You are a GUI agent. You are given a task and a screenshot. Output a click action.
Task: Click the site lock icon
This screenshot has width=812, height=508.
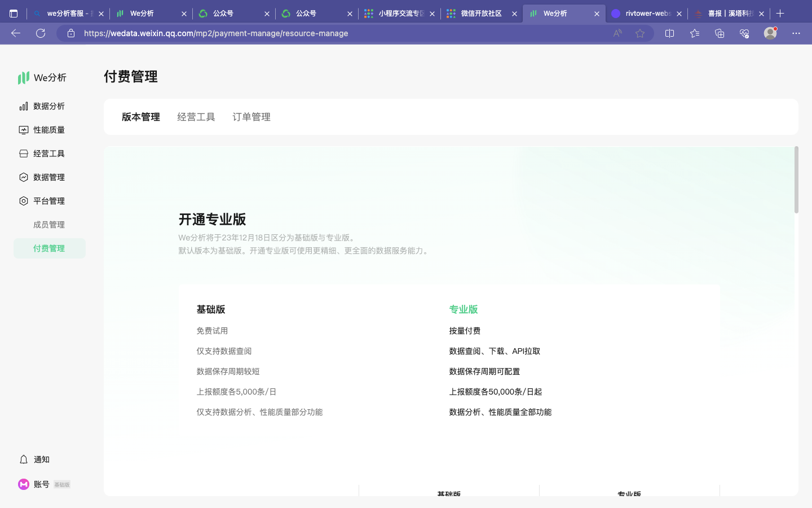[71, 33]
